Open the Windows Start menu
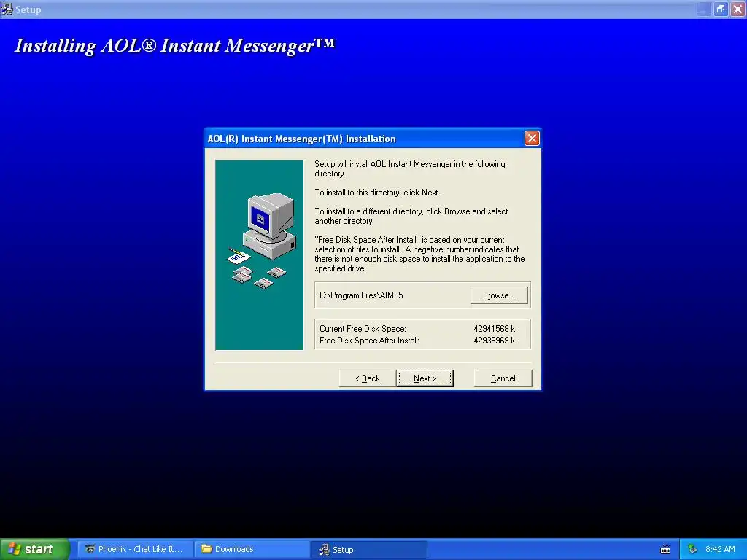 [34, 549]
